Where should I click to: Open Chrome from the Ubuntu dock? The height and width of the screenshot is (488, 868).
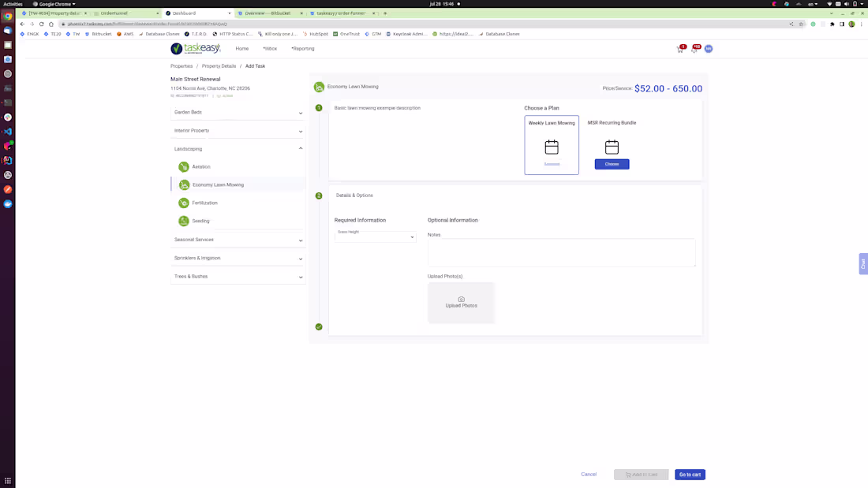click(8, 16)
